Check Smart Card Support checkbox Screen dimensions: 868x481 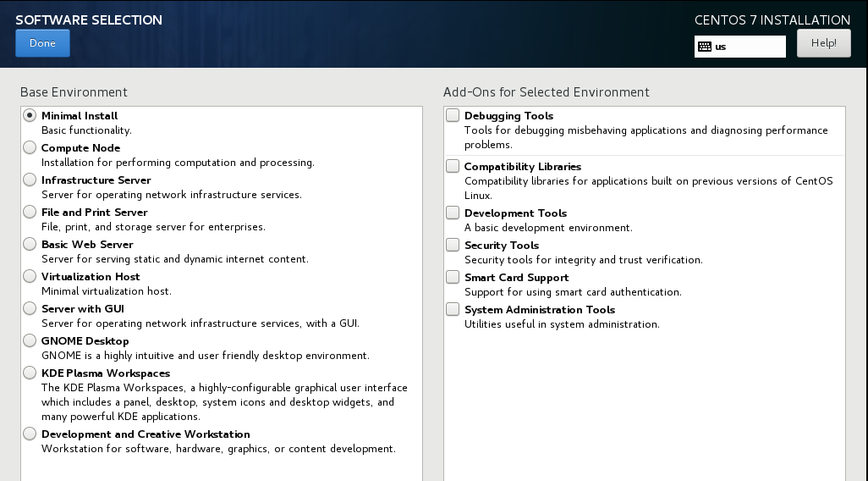coord(453,277)
